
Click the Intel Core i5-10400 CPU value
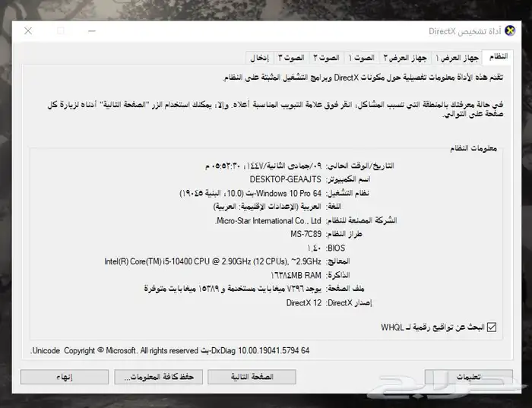(213, 261)
